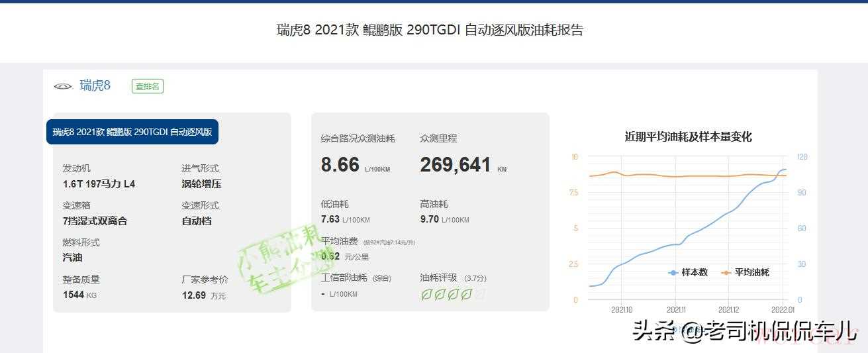The image size is (868, 353).
Task: Click the green 查排名 button
Action: click(147, 86)
